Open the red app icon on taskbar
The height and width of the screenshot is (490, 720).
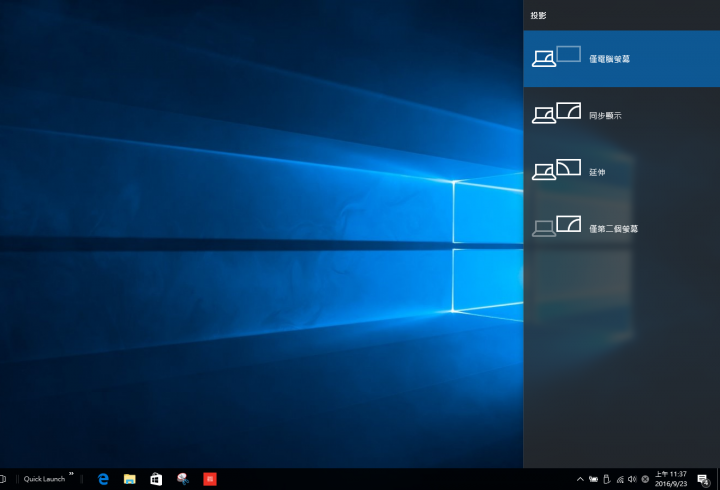tap(210, 479)
